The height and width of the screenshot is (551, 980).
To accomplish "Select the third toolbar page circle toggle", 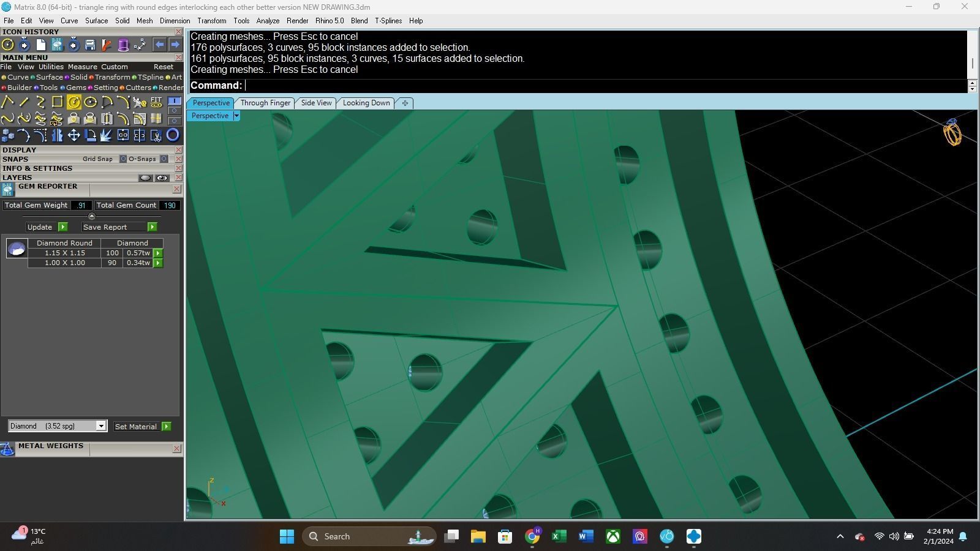I will point(175,120).
